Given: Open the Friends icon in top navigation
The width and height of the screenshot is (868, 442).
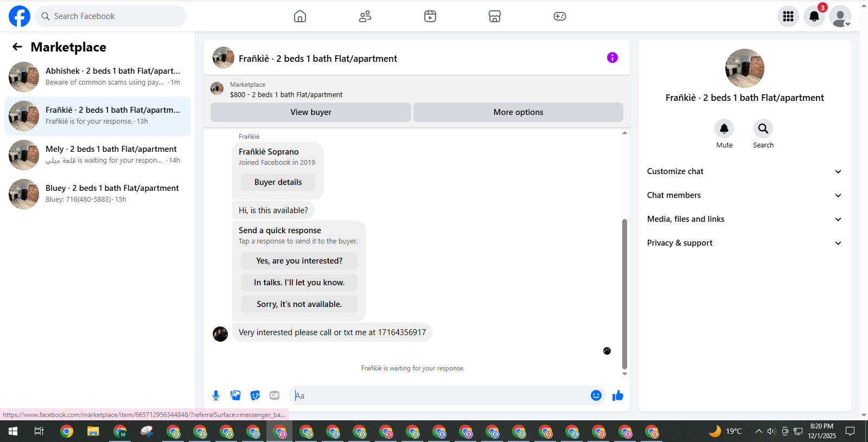Looking at the screenshot, I should click(365, 16).
